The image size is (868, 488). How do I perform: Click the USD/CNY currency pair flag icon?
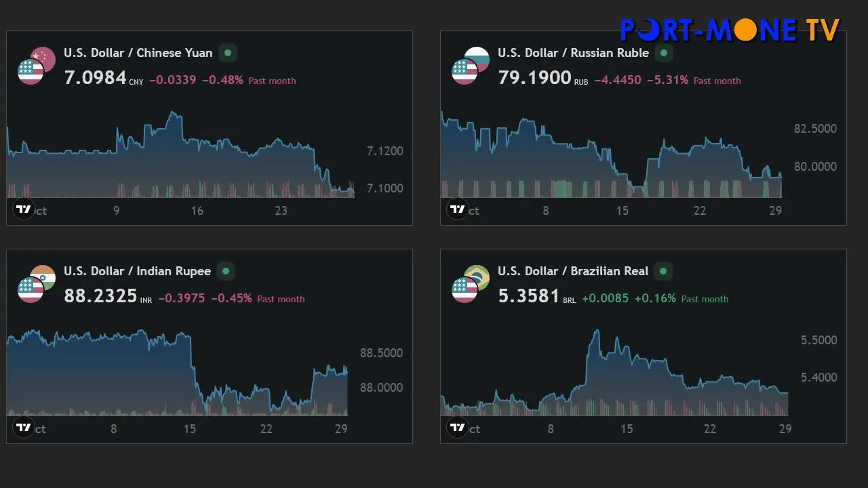[x=37, y=66]
